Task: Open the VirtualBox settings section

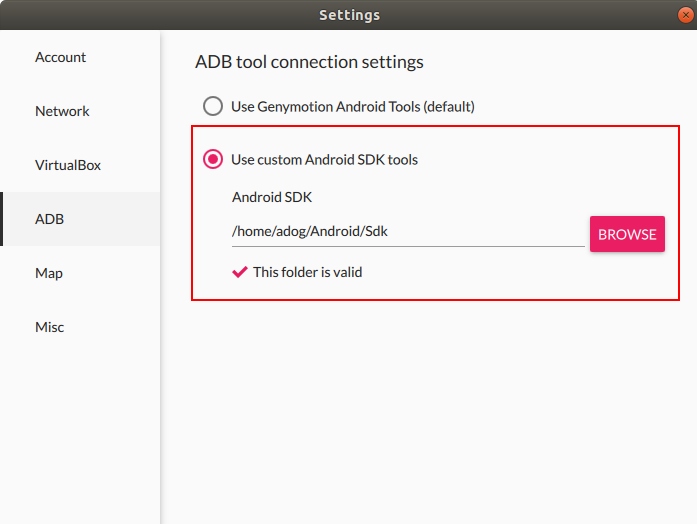Action: 68,166
